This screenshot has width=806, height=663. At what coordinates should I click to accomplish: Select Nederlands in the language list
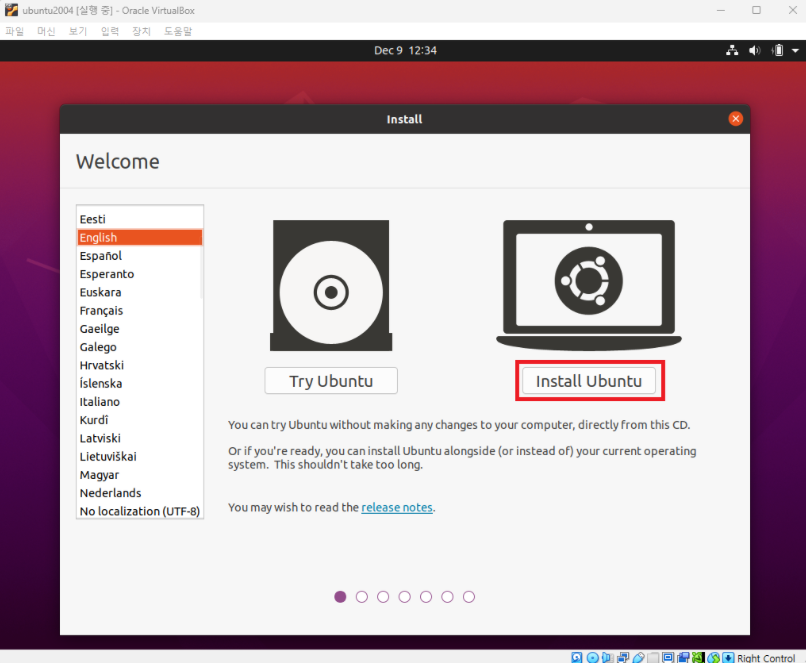(x=139, y=493)
